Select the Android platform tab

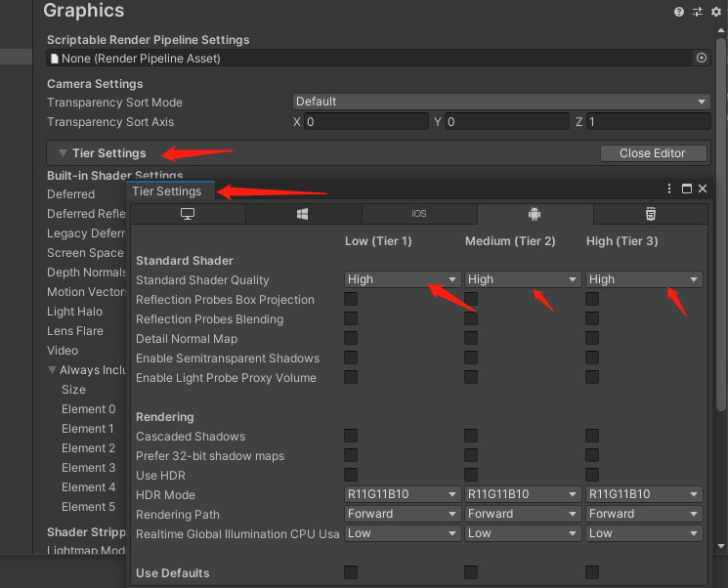tap(534, 214)
